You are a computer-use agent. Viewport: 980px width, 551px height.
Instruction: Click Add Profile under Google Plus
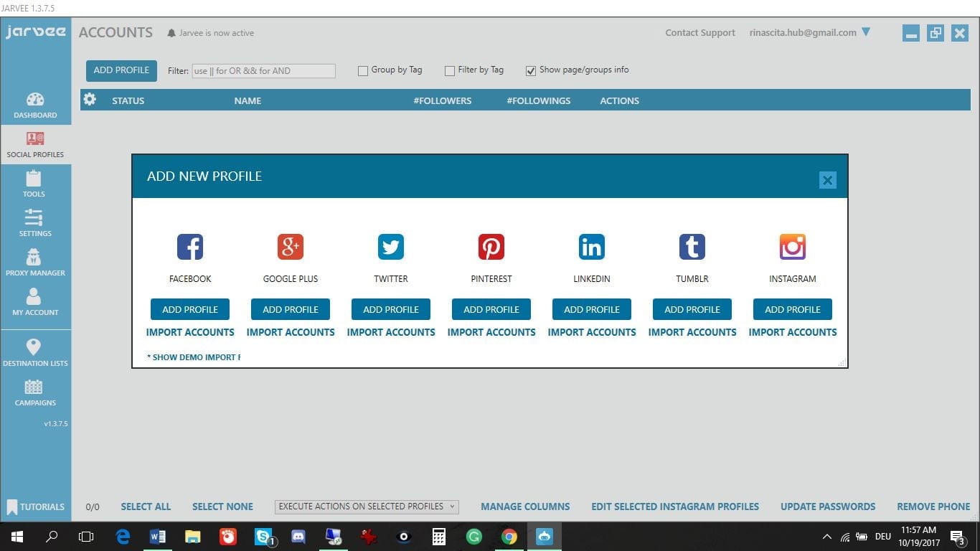291,309
